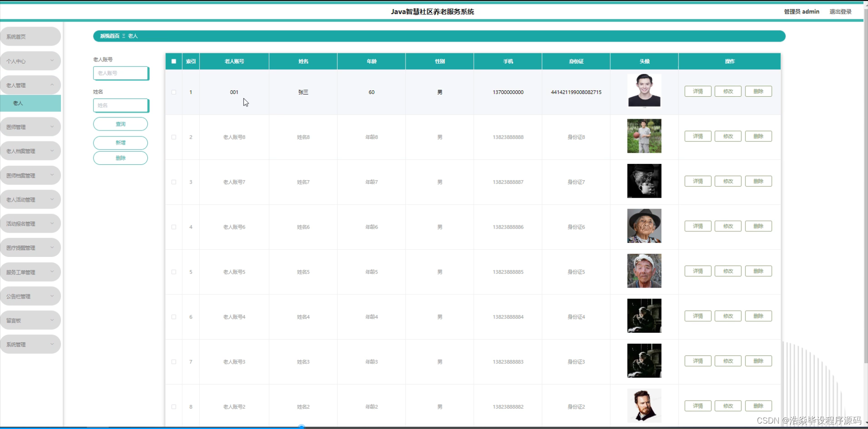Check the checkbox for row 姓名4
This screenshot has width=868, height=429.
point(174,317)
